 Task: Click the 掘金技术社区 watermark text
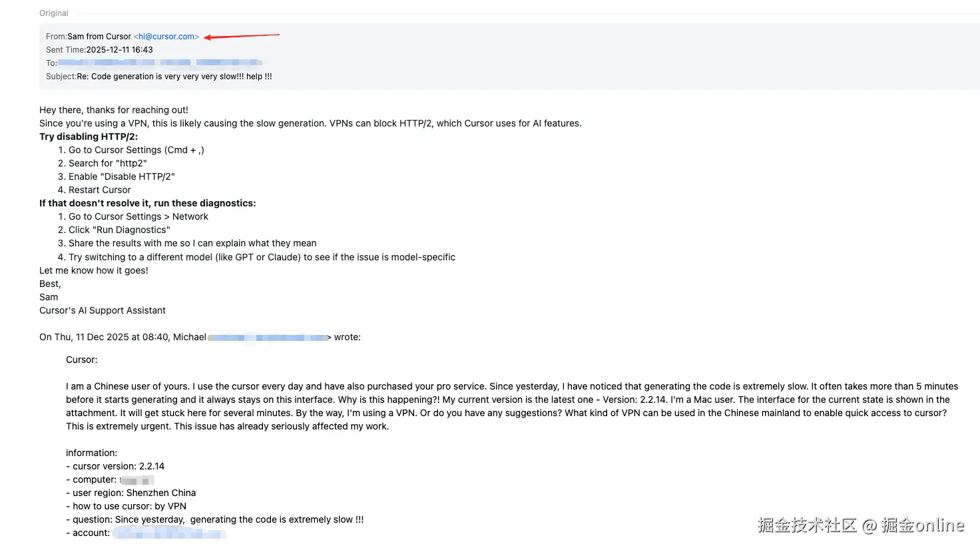point(806,525)
